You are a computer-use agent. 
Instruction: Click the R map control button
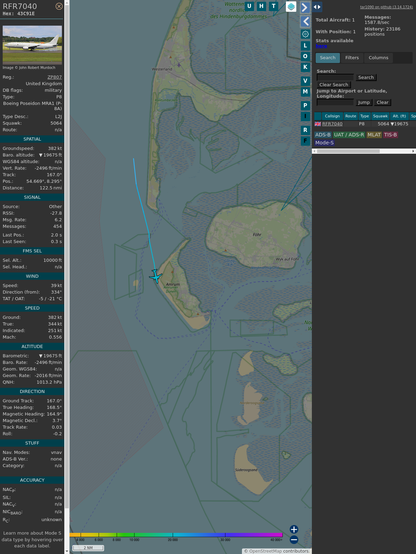click(305, 130)
